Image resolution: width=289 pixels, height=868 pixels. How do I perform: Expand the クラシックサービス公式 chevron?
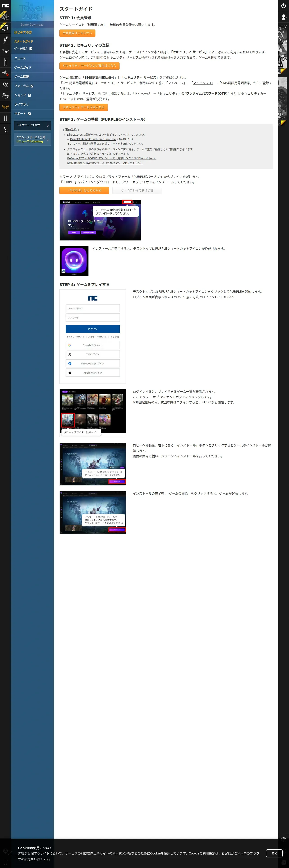(x=48, y=139)
